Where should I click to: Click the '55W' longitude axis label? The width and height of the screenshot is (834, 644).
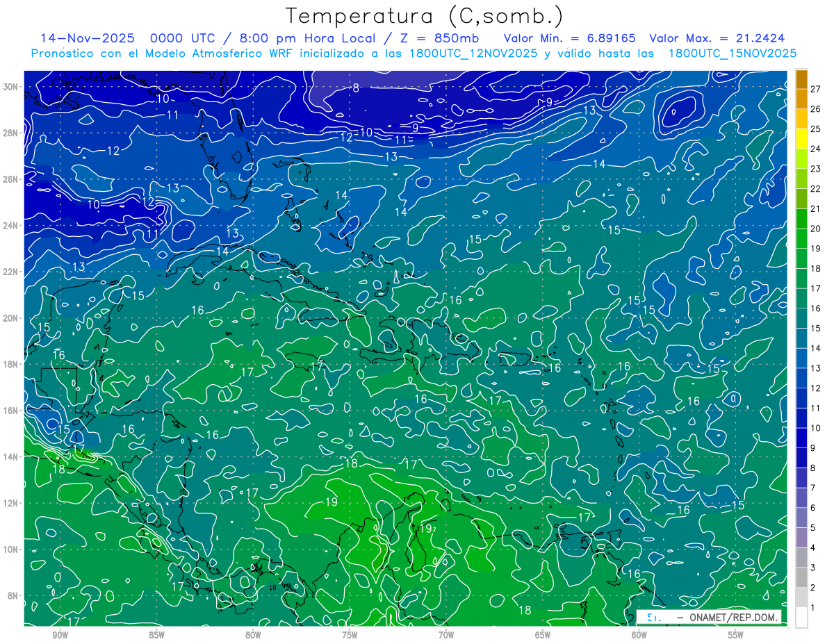pyautogui.click(x=736, y=635)
